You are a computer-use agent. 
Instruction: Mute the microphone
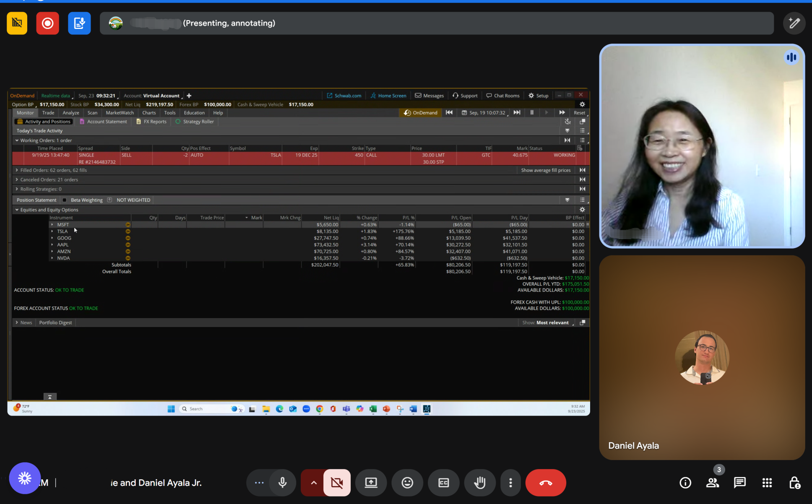pos(282,483)
